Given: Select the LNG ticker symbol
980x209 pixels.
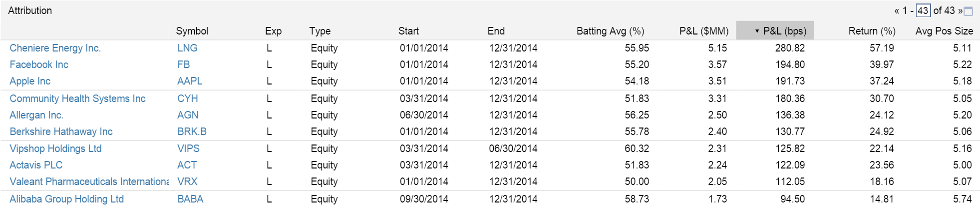Looking at the screenshot, I should [187, 48].
